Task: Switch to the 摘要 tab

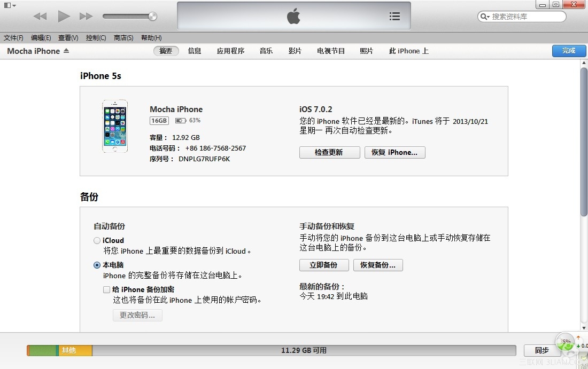Action: click(x=166, y=51)
